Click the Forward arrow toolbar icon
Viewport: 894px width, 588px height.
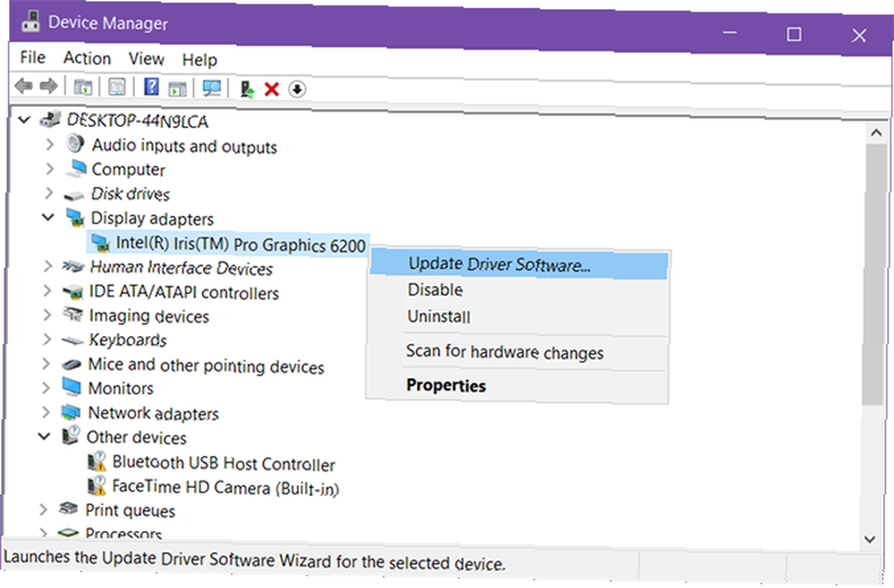pos(48,86)
